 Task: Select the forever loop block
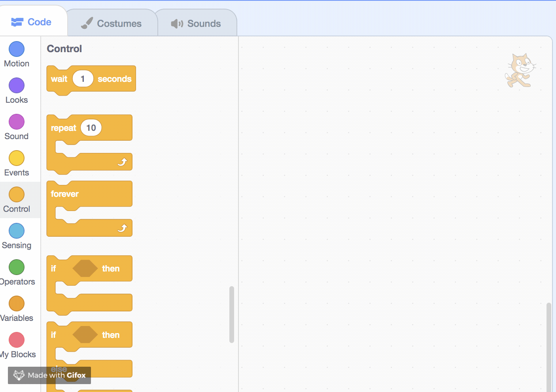click(x=64, y=194)
